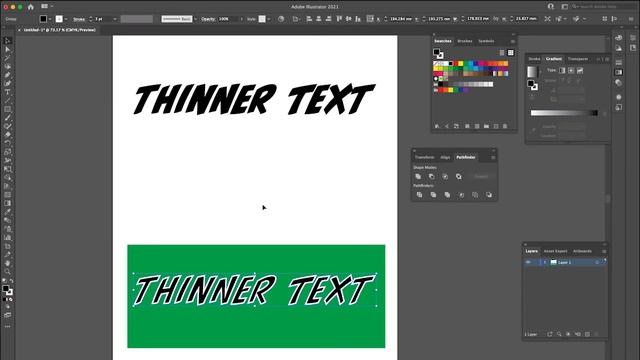Click Minus Front shape mode in Pathfinder
The width and height of the screenshot is (640, 360).
pos(431,176)
